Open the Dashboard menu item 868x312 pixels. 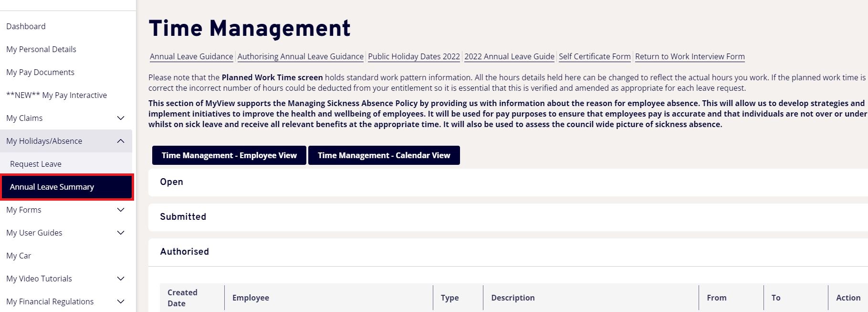[26, 26]
